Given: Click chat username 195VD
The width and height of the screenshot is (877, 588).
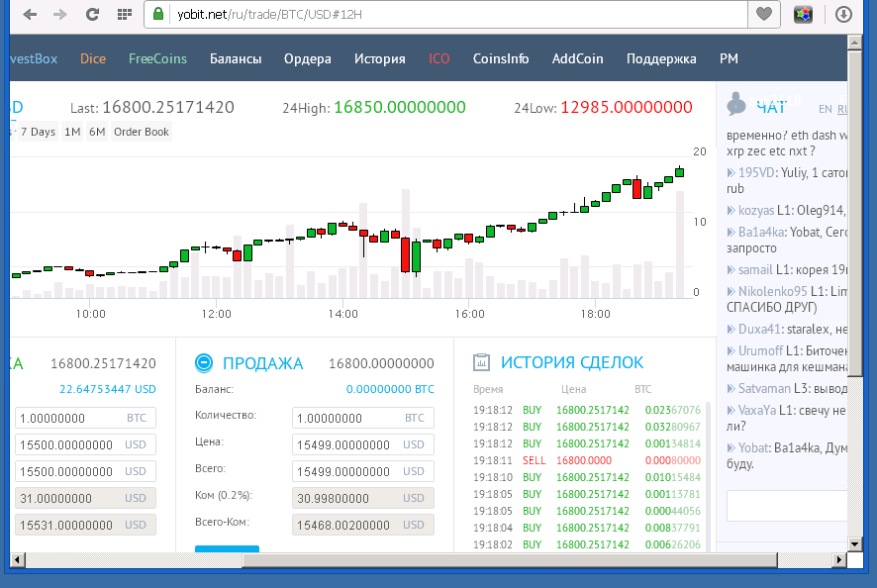Looking at the screenshot, I should click(x=756, y=173).
